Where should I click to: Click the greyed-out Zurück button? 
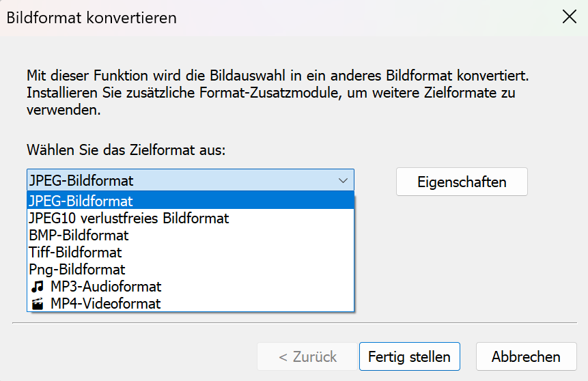tap(307, 356)
